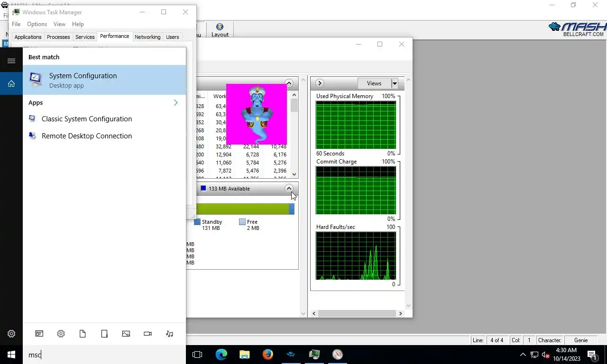Click the hamburger menu in search panel
Screen dimensions: 607x364
pyautogui.click(x=11, y=61)
